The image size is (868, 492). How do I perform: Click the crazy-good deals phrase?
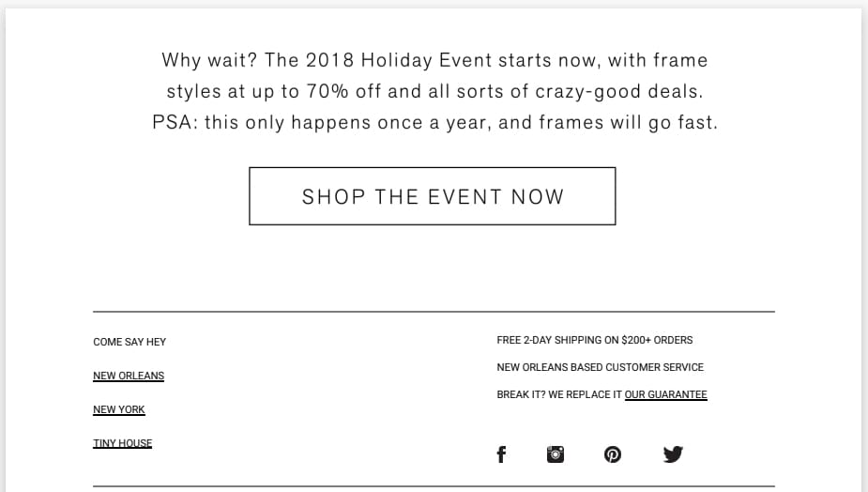click(619, 91)
